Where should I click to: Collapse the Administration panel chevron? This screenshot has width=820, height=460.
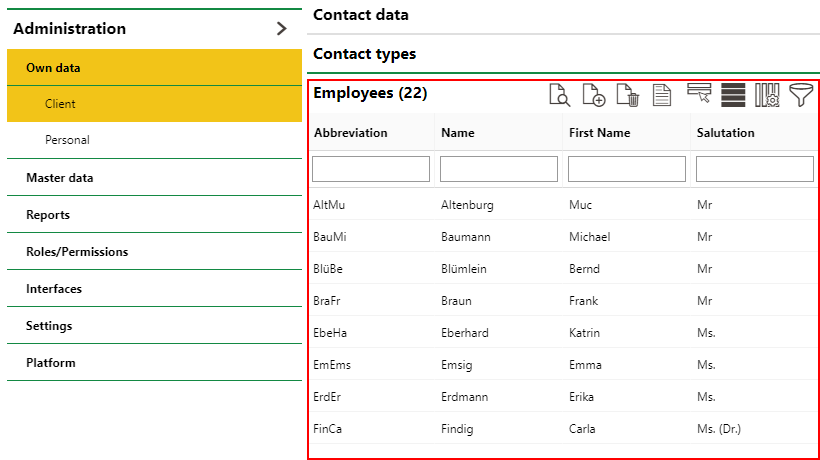pos(281,28)
